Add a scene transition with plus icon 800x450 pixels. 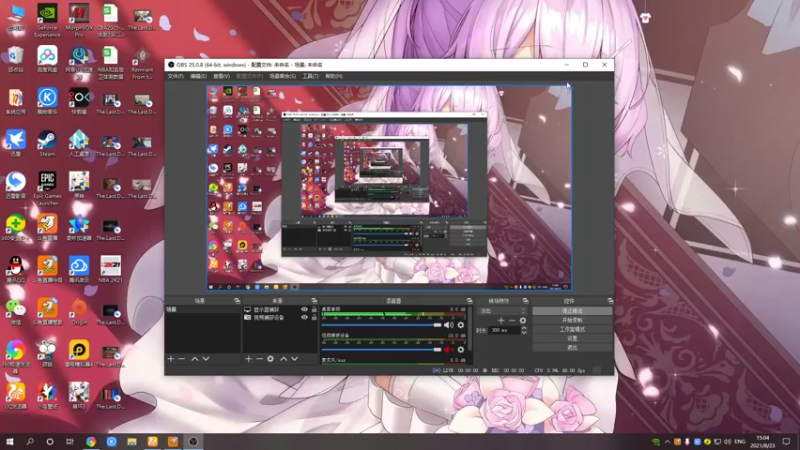click(501, 320)
